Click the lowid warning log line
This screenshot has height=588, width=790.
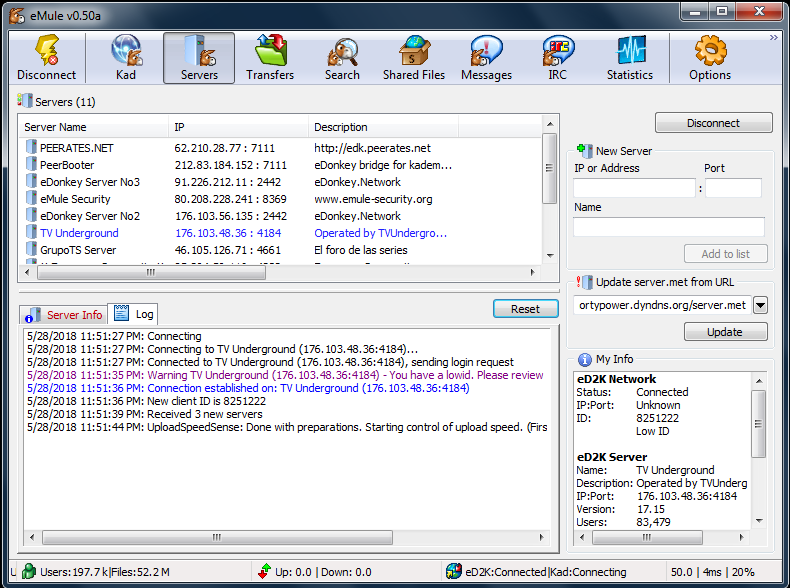click(x=285, y=375)
